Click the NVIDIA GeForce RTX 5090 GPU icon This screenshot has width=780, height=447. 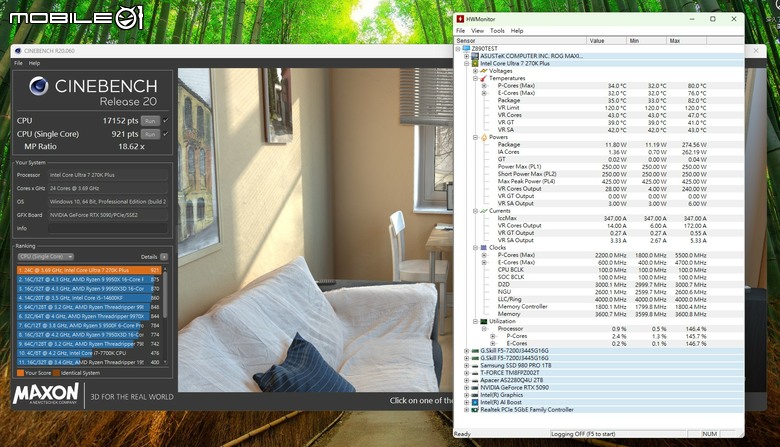click(x=475, y=387)
